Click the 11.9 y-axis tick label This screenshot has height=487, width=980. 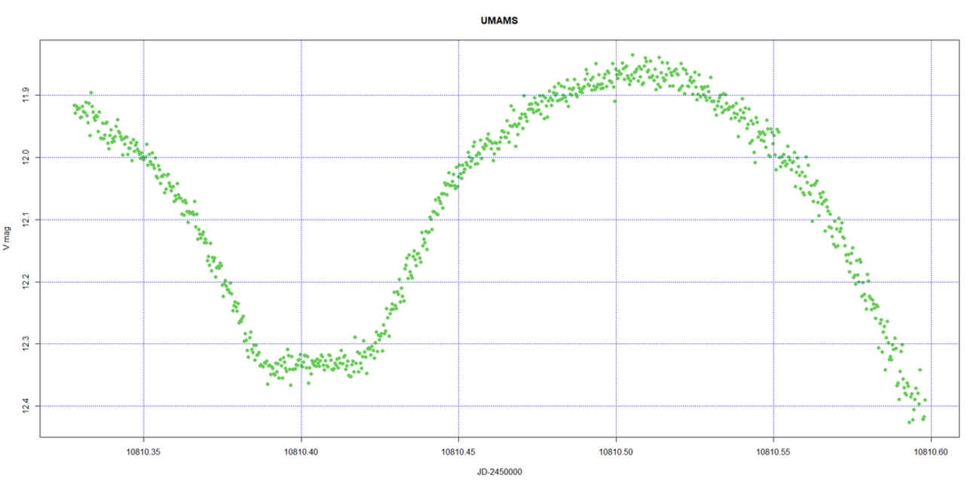(x=26, y=95)
